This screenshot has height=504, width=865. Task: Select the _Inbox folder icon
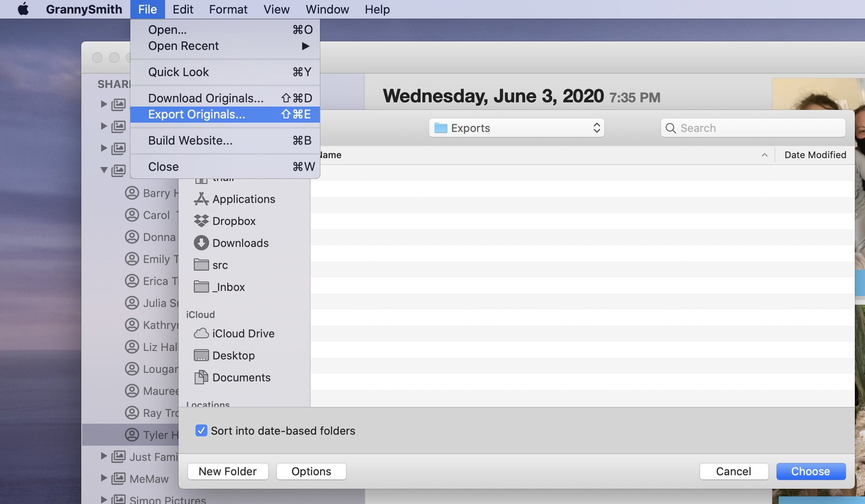pos(201,287)
